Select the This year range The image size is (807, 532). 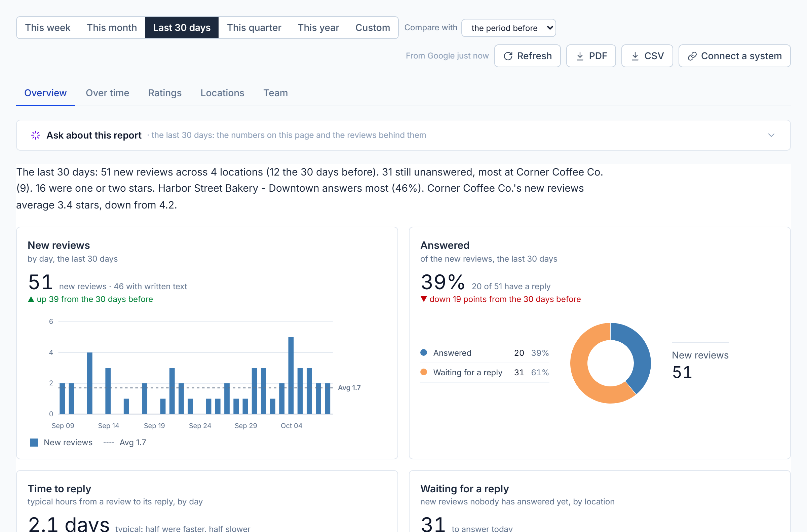pos(318,28)
